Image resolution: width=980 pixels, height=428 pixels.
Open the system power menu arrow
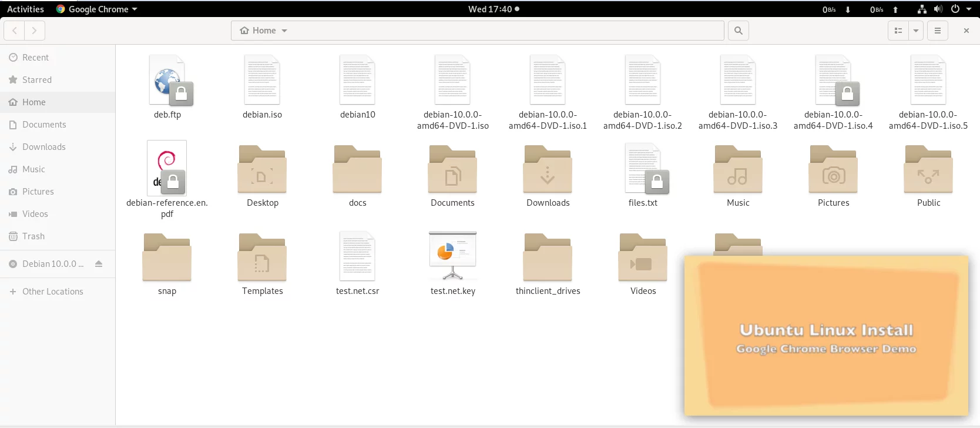coord(969,9)
